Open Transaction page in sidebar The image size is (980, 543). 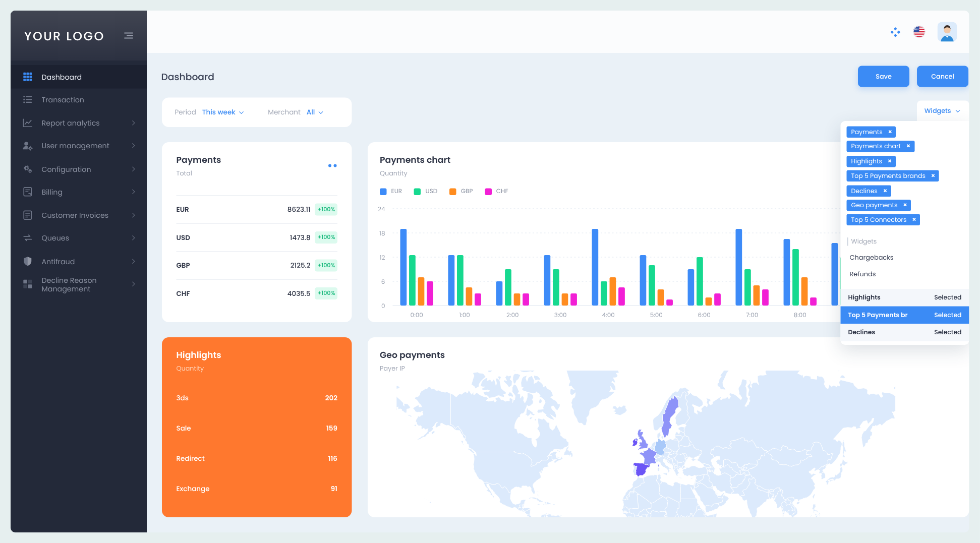coord(63,100)
